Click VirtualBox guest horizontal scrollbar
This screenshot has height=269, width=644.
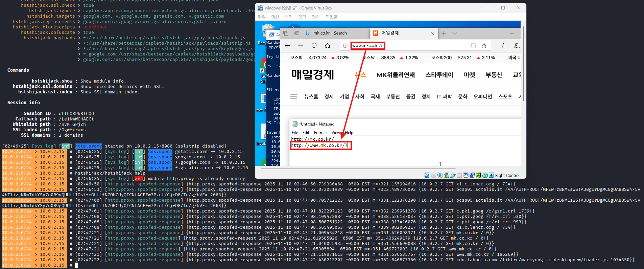point(358,168)
